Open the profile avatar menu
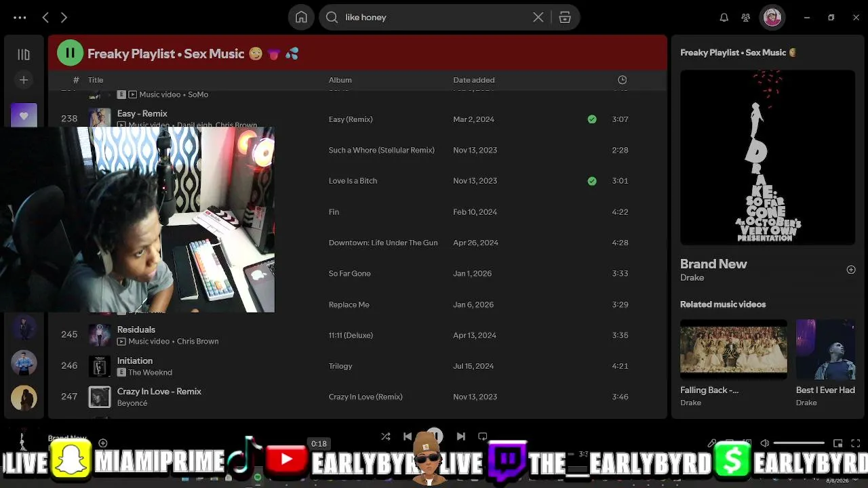This screenshot has height=488, width=868. (772, 18)
